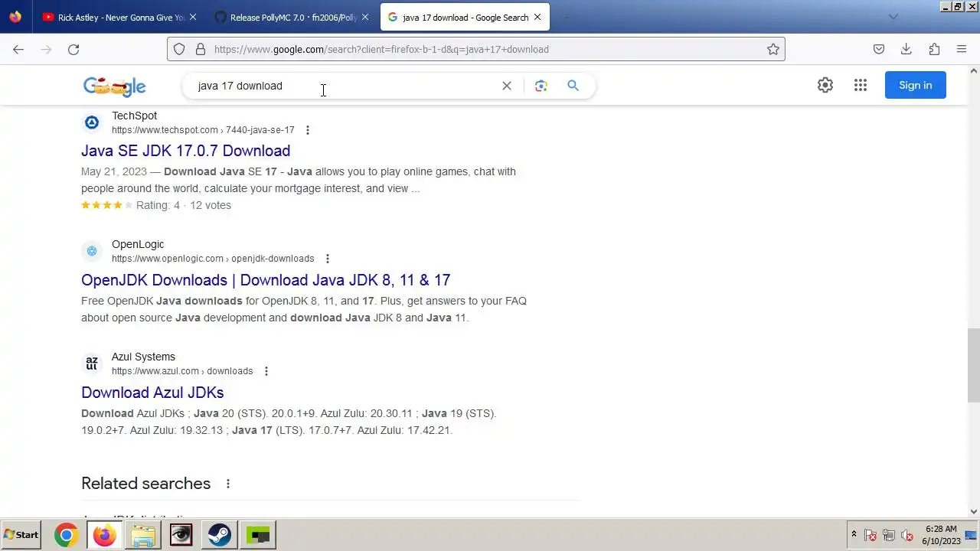Click the TechSpot rating 4 · 12 votes text
This screenshot has height=551, width=980.
(184, 205)
